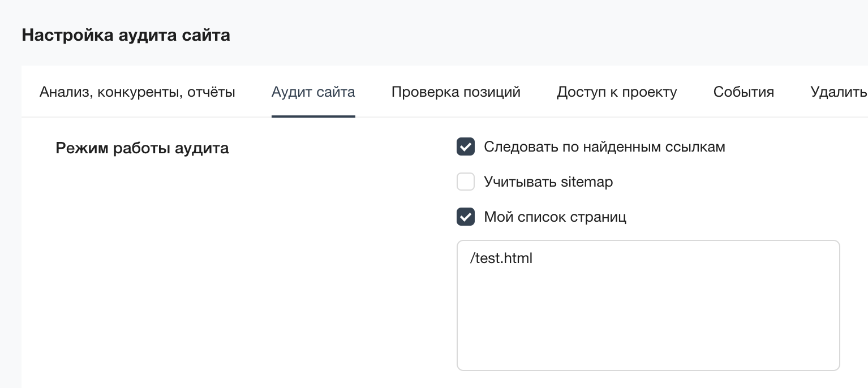
Task: Click the Настройка аудита сайта heading
Action: (x=126, y=35)
